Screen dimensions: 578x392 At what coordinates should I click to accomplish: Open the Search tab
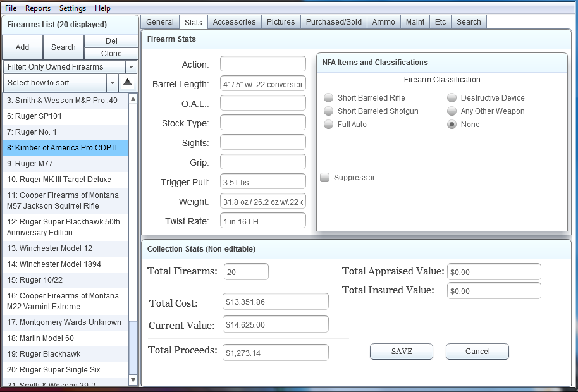tap(469, 21)
